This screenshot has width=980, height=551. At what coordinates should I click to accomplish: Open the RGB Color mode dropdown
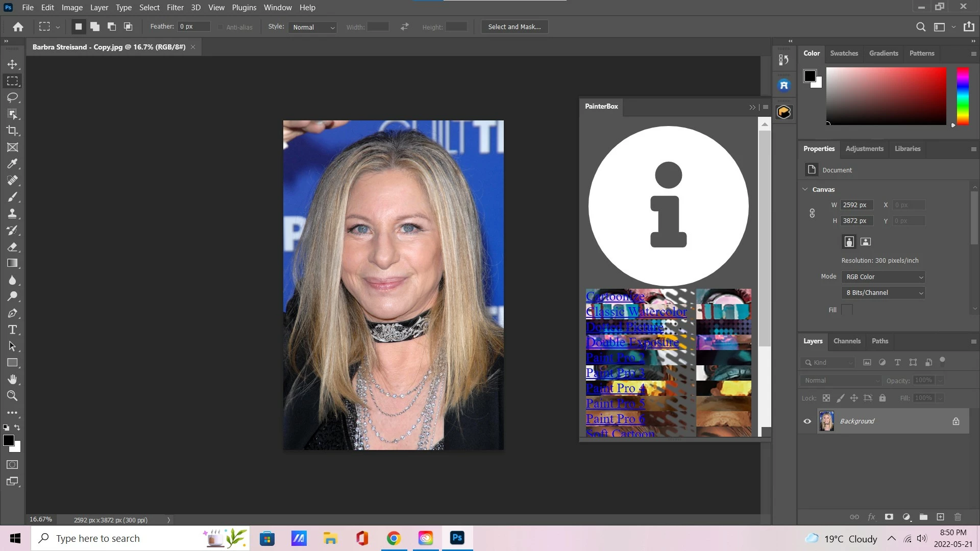point(884,277)
